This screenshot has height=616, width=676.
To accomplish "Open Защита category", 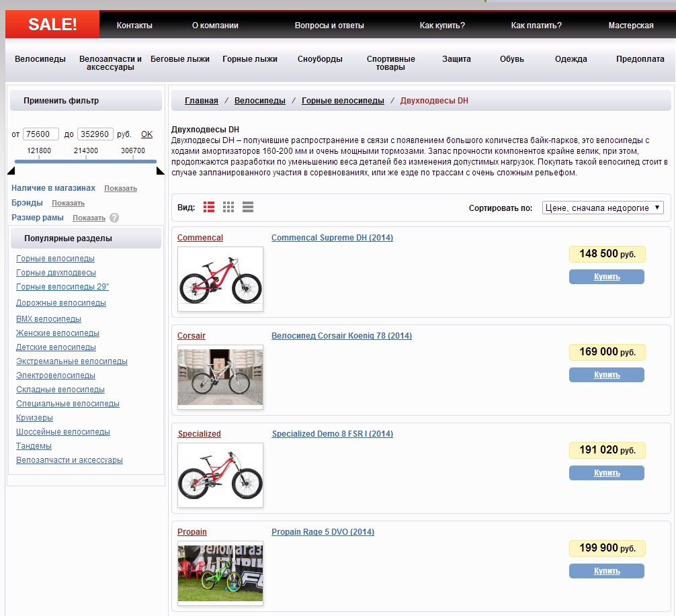I will coord(456,59).
